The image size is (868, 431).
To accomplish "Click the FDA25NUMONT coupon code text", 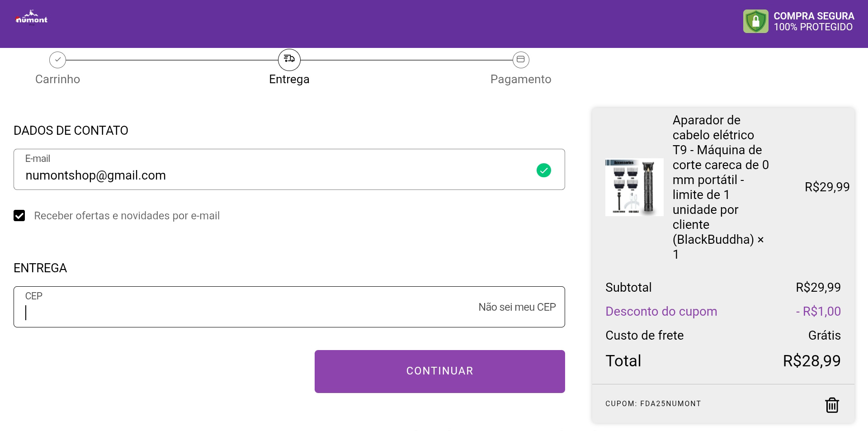I will 670,404.
